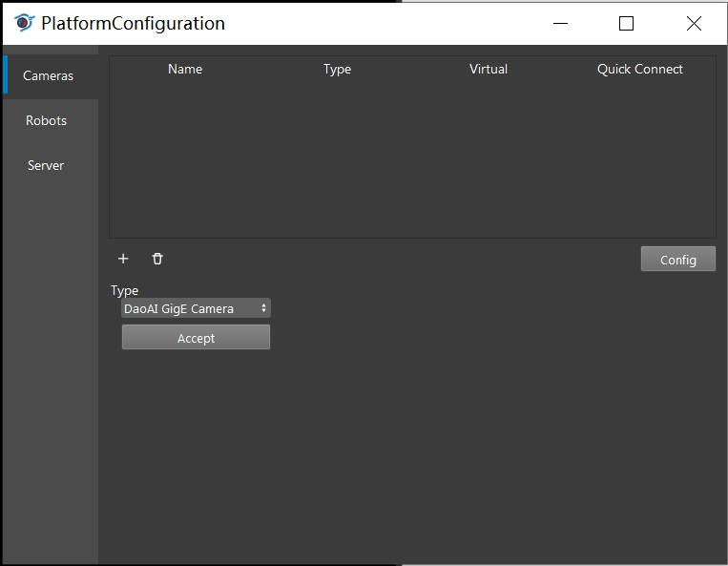Click the Quick Connect column header
The height and width of the screenshot is (566, 728).
click(x=640, y=69)
